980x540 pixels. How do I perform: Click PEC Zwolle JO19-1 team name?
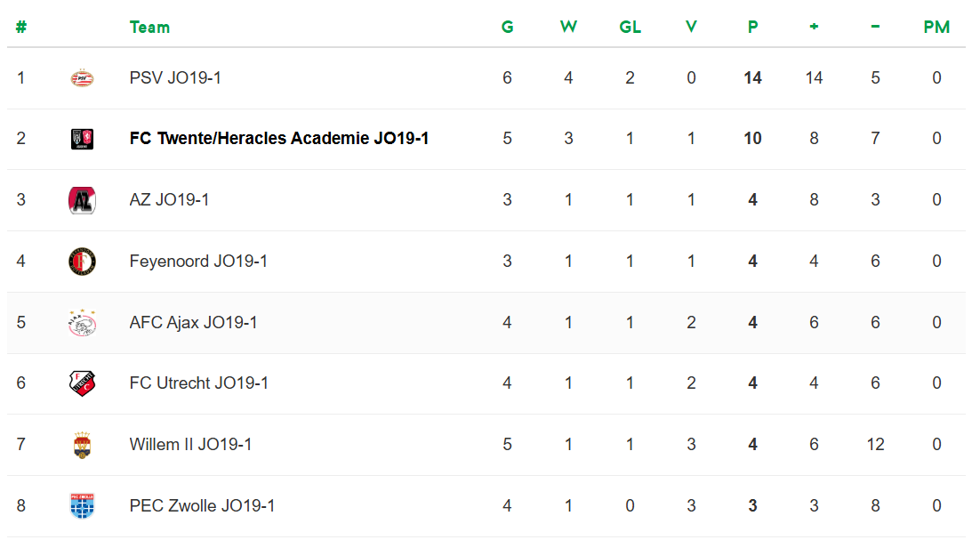click(x=202, y=505)
